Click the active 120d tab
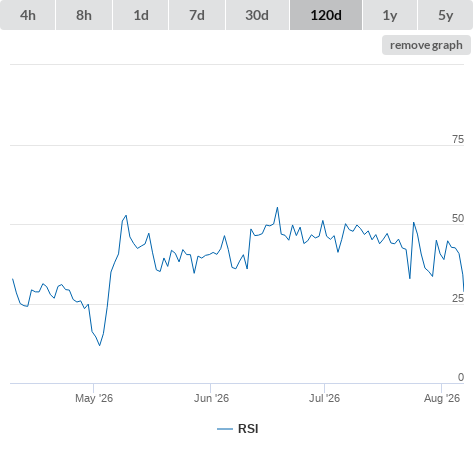This screenshot has width=474, height=455. (x=326, y=15)
